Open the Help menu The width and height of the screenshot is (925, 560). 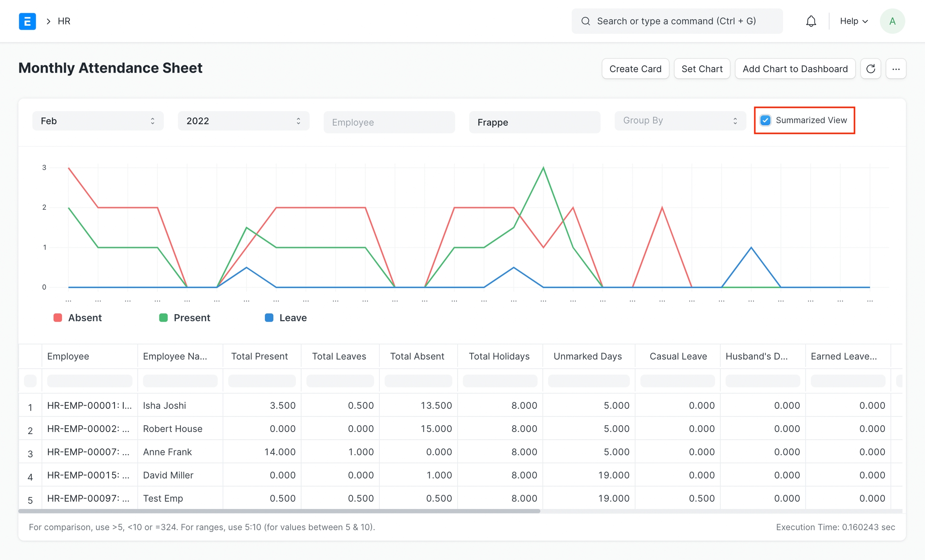[x=854, y=21]
